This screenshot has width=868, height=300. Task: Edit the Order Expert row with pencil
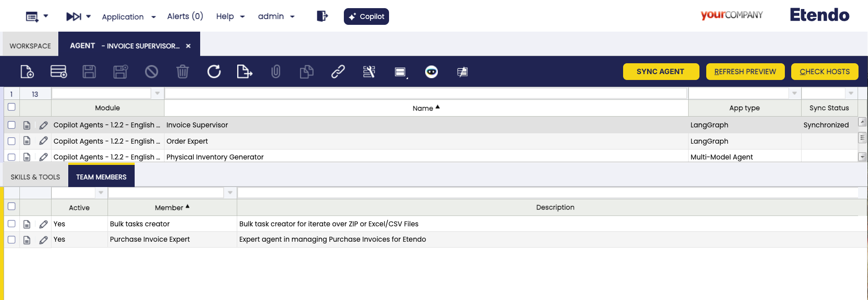43,141
